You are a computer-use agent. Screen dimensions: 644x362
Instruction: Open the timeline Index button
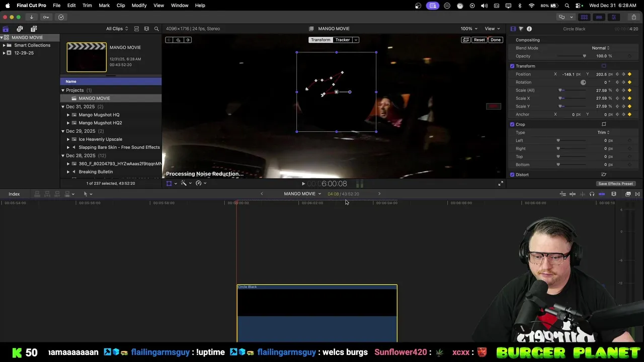(x=14, y=194)
